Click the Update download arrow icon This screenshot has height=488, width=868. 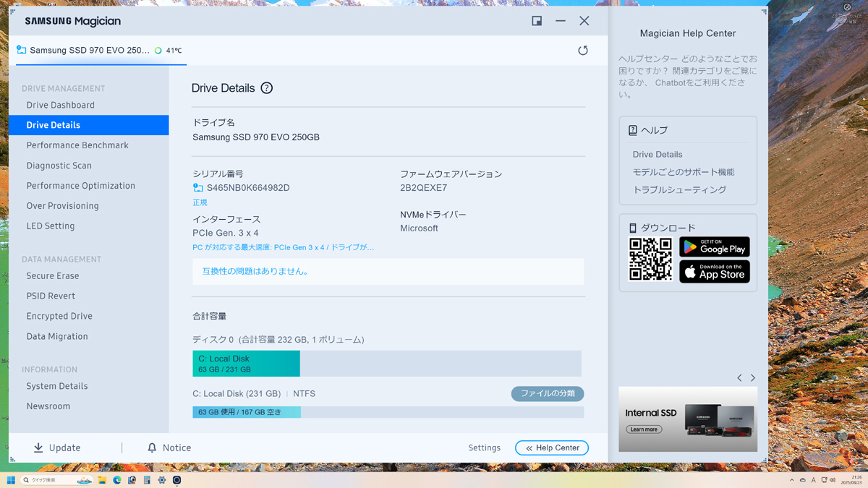pyautogui.click(x=38, y=448)
